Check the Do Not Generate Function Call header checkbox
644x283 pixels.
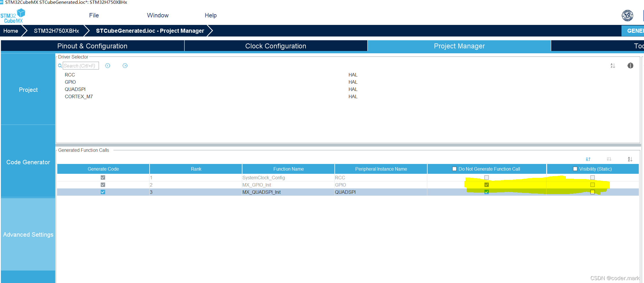pyautogui.click(x=455, y=169)
